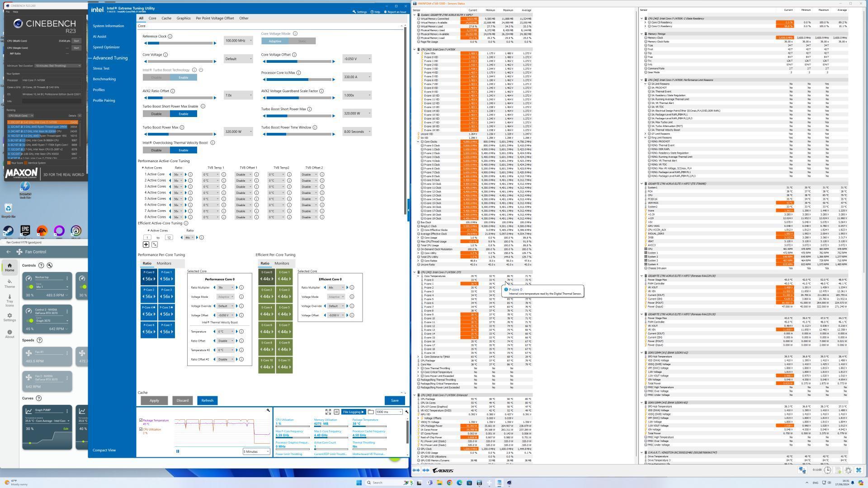
Task: Switch to the Cache tab
Action: coord(166,19)
